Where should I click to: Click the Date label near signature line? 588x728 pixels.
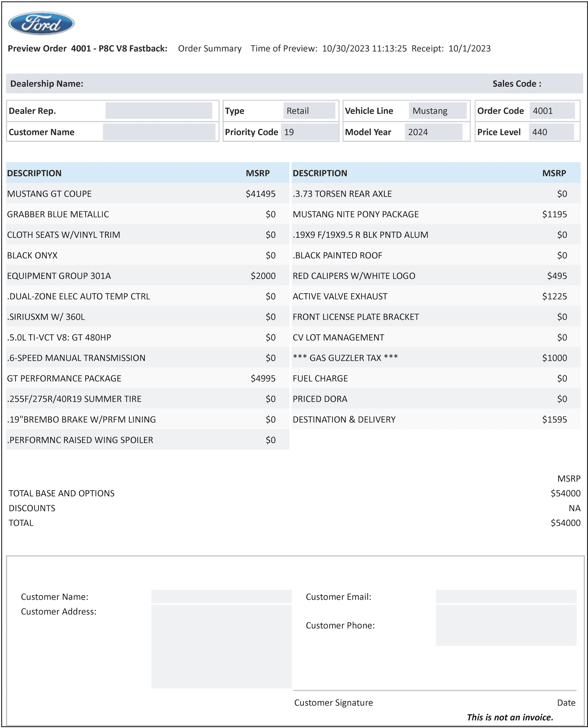(566, 703)
